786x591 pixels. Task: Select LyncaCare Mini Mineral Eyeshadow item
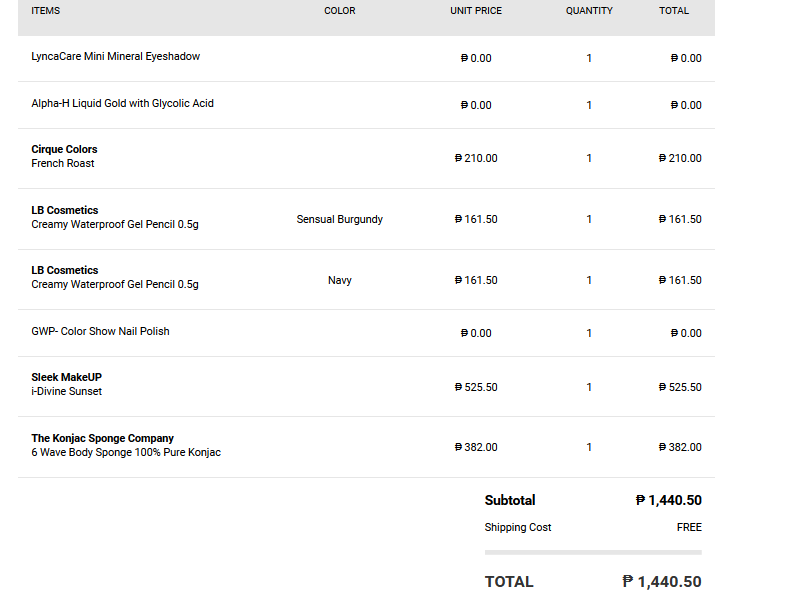tap(116, 56)
